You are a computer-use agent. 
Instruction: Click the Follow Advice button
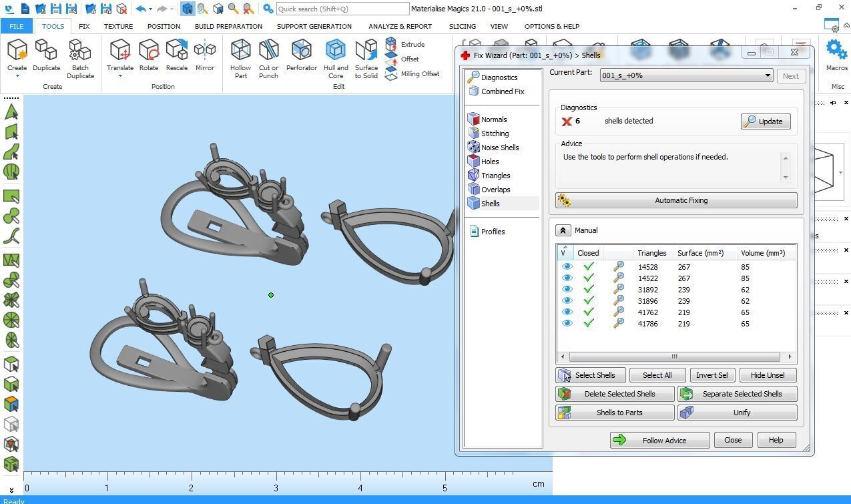pos(659,440)
